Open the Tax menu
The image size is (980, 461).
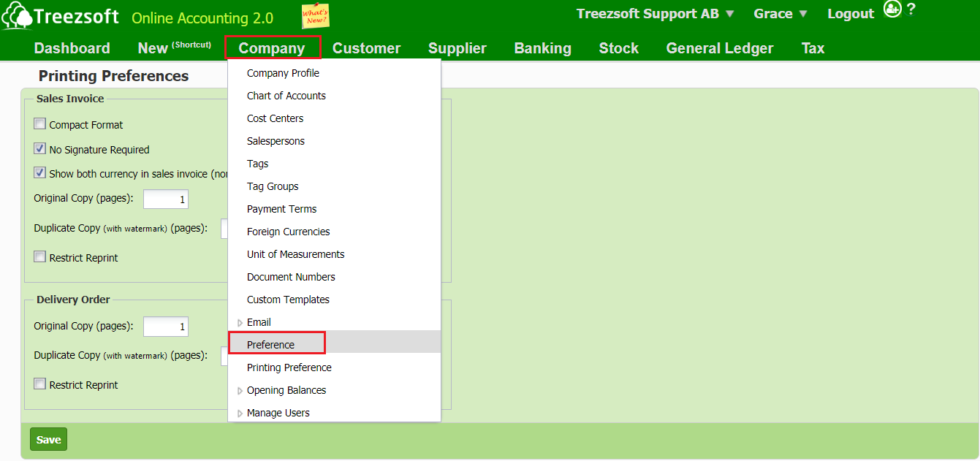click(813, 48)
